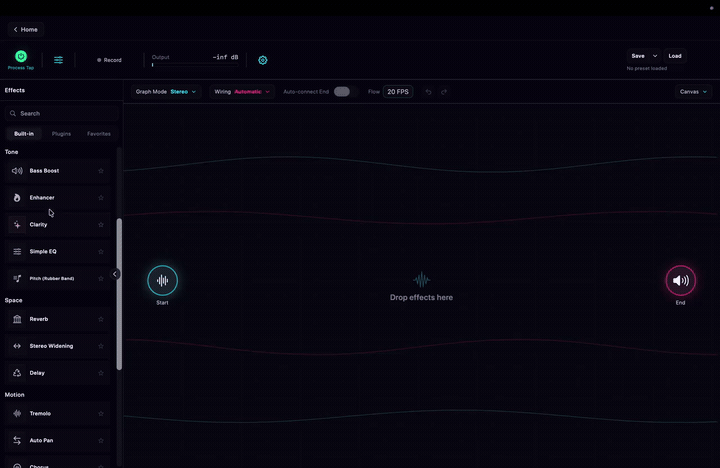
Task: Click the Motion category heading
Action: click(14, 395)
